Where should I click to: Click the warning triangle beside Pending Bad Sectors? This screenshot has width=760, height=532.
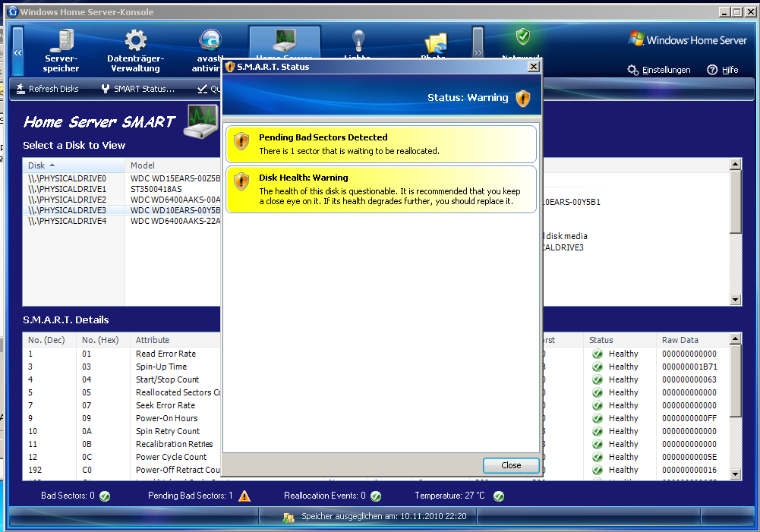click(x=244, y=496)
